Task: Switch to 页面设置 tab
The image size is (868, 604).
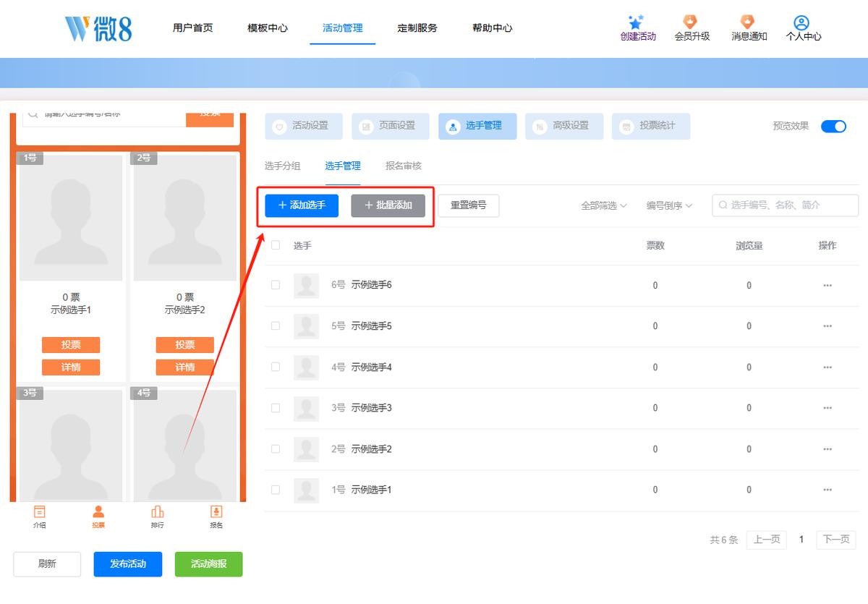Action: (x=391, y=126)
